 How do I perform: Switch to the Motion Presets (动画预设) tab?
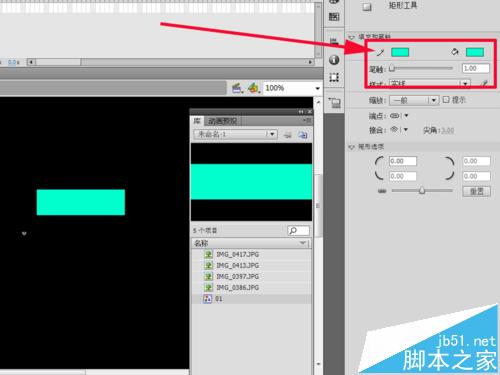223,121
